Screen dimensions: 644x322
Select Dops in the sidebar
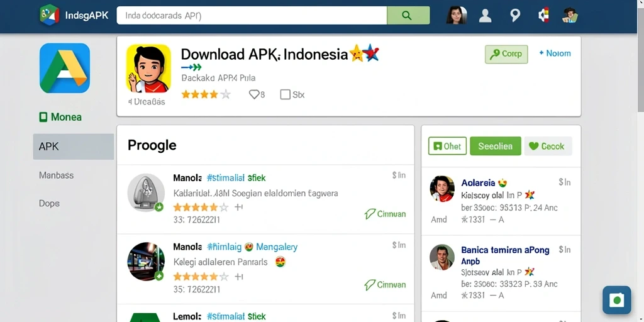click(49, 203)
